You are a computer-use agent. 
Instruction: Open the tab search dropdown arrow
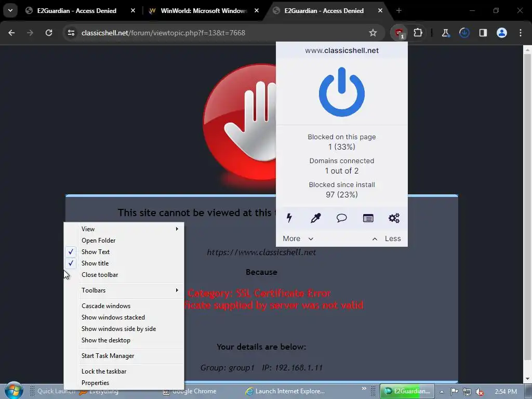(x=10, y=10)
